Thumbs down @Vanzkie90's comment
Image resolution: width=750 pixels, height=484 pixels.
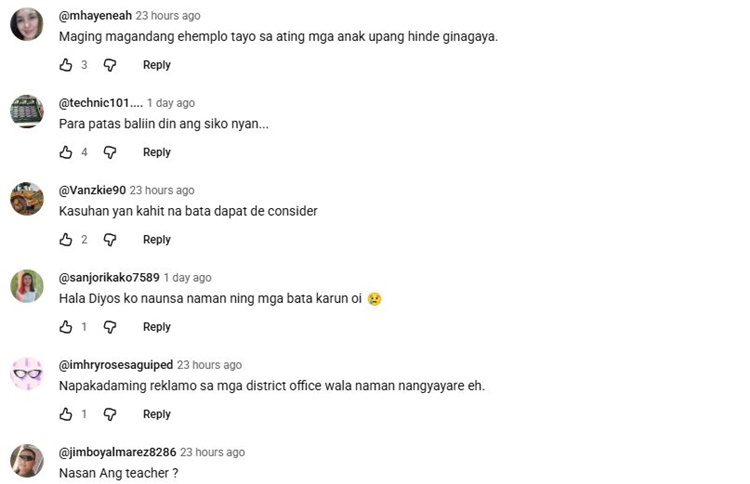(110, 240)
